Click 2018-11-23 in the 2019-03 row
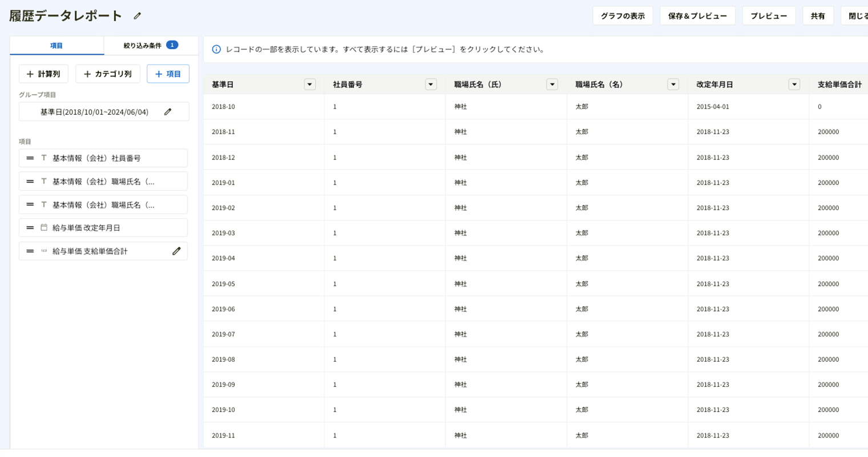 (x=713, y=233)
